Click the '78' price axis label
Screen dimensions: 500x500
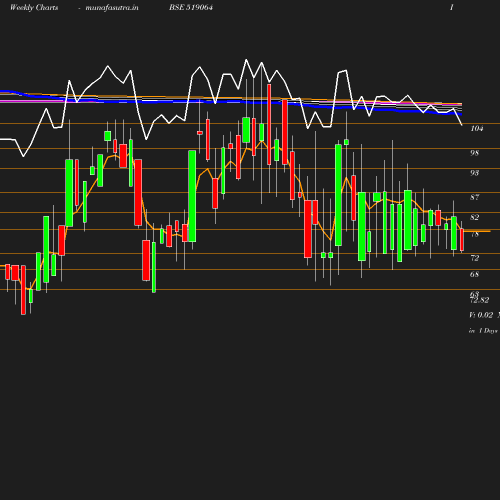(x=474, y=234)
